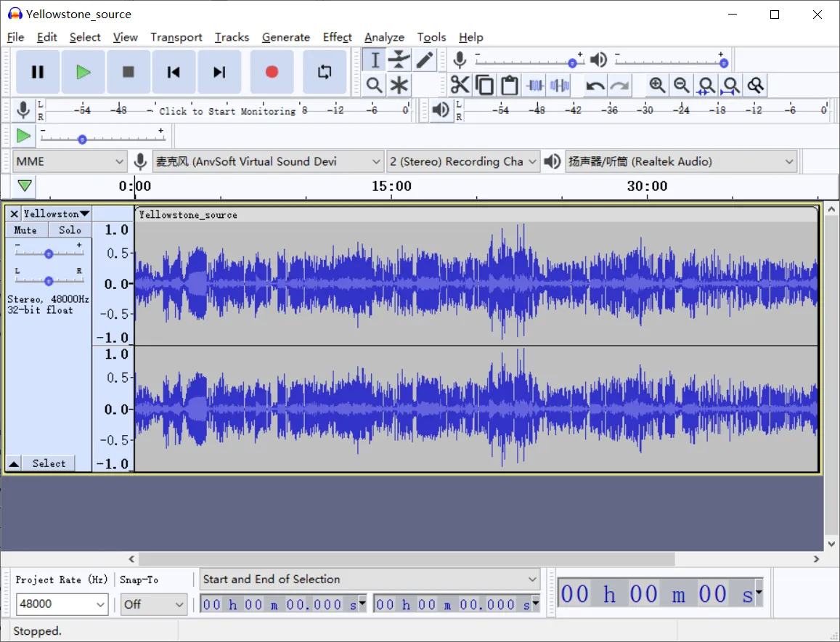Open the MME audio host dropdown

[70, 161]
